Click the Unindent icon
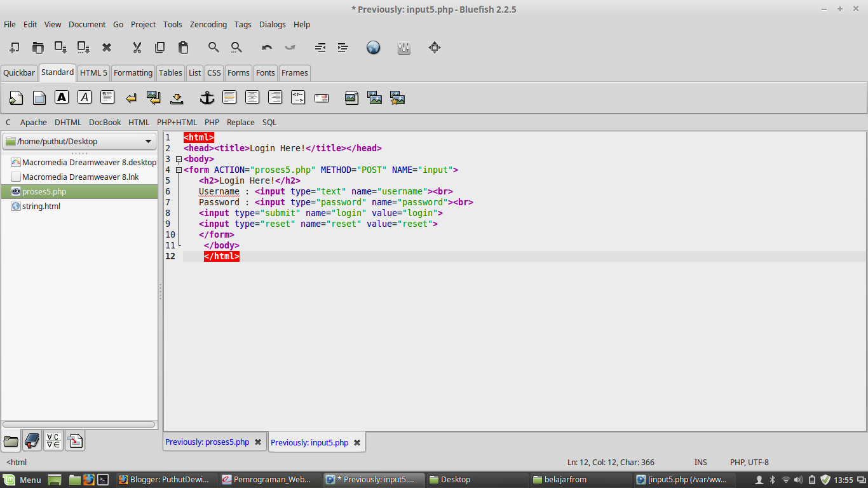 point(320,48)
